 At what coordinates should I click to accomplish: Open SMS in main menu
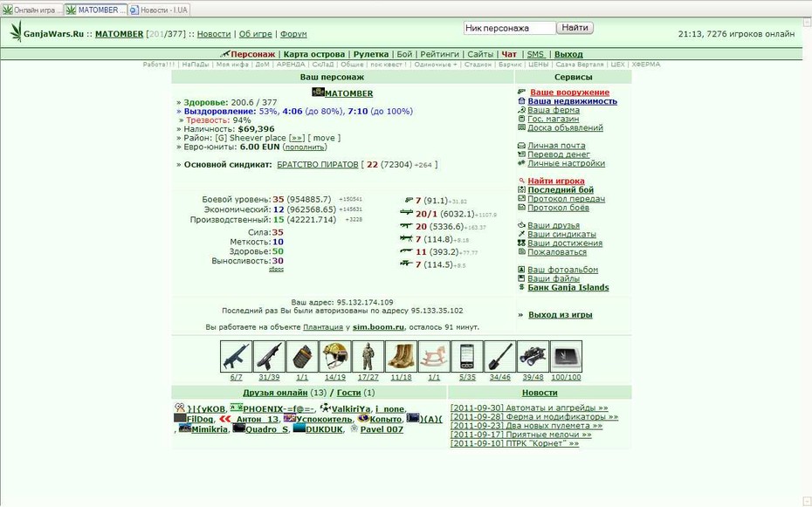pyautogui.click(x=535, y=54)
